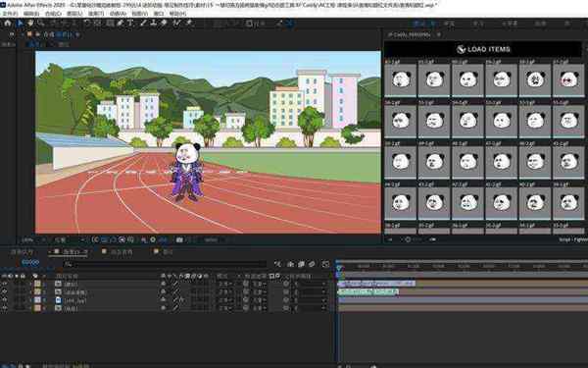Click the Home icon in the toolbar
The width and height of the screenshot is (588, 368).
[x=8, y=24]
